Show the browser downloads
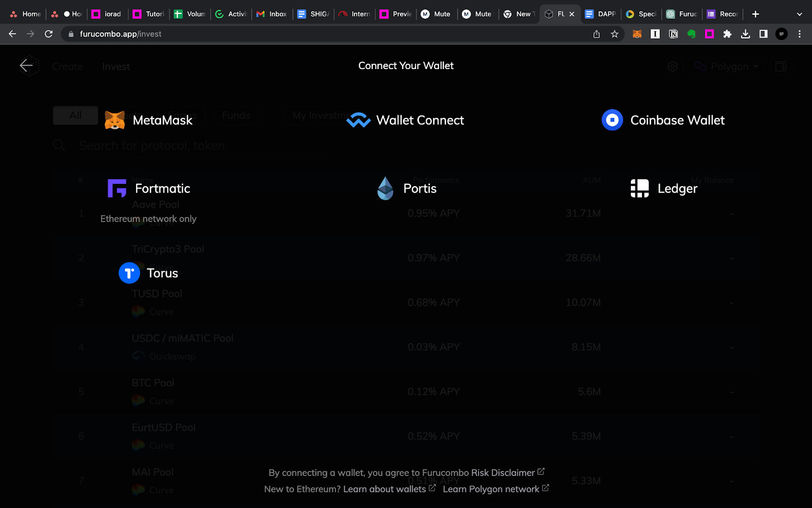Image resolution: width=812 pixels, height=508 pixels. coord(746,34)
